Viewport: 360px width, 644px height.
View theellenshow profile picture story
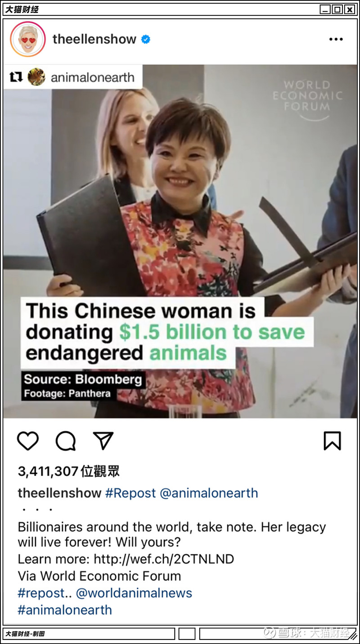(28, 39)
